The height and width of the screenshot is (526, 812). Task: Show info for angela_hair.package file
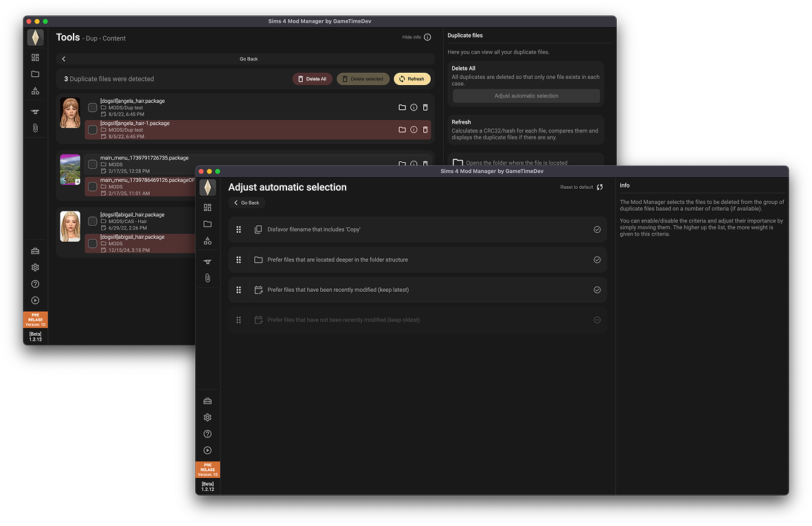414,107
